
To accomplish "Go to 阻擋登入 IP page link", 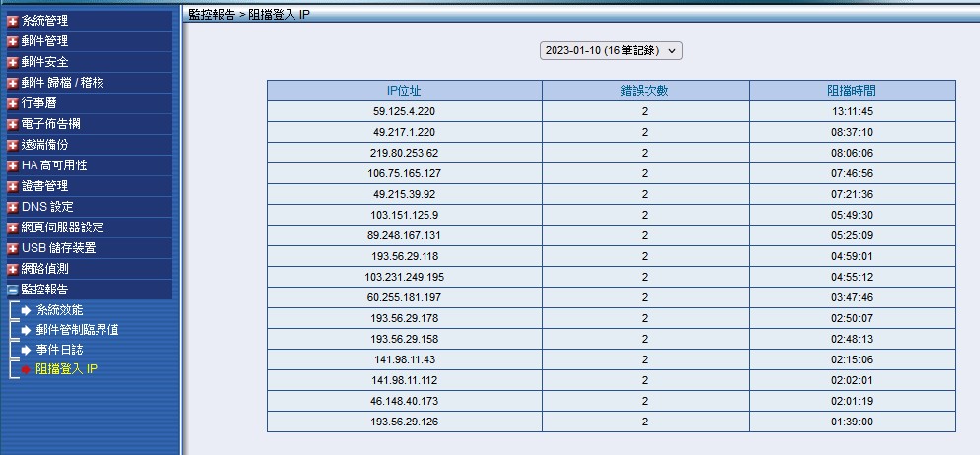I will [66, 369].
